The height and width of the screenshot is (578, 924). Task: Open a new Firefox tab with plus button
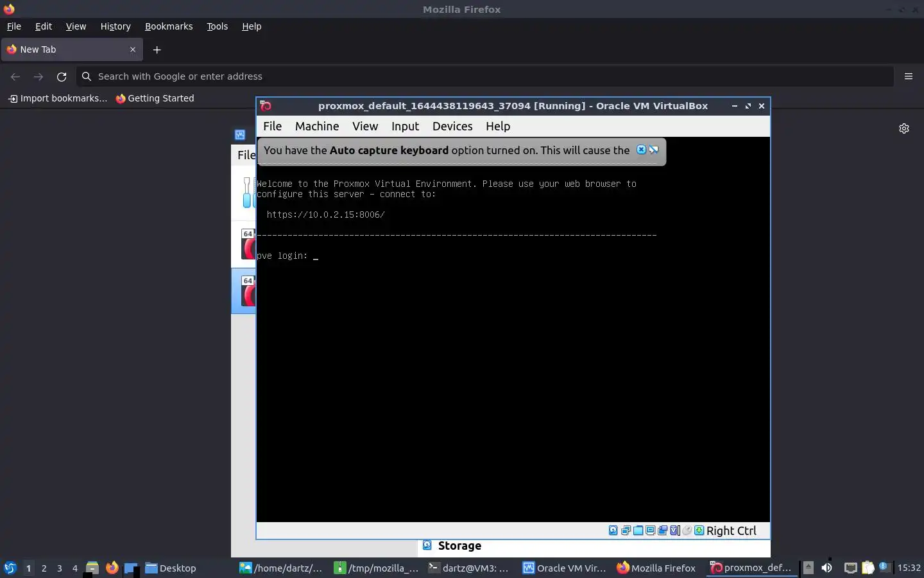pyautogui.click(x=157, y=49)
